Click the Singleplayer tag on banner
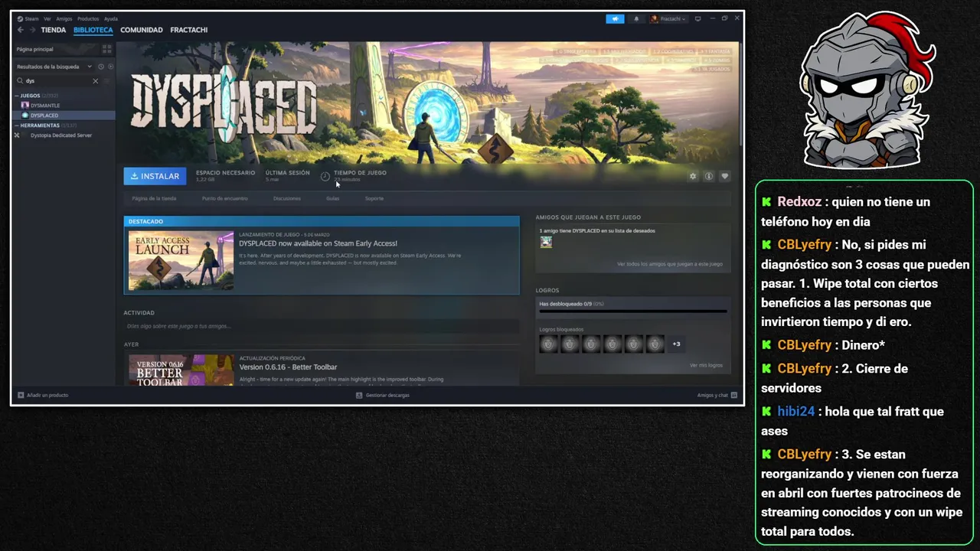Screen dimensions: 980x551 [x=576, y=51]
